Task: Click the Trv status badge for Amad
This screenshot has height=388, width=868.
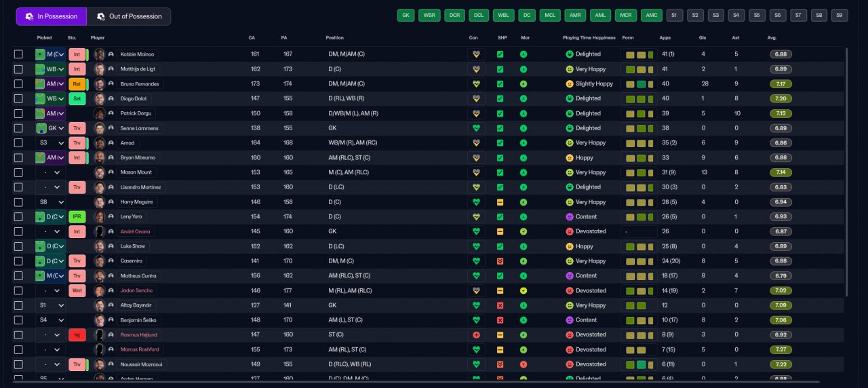Action: [77, 143]
